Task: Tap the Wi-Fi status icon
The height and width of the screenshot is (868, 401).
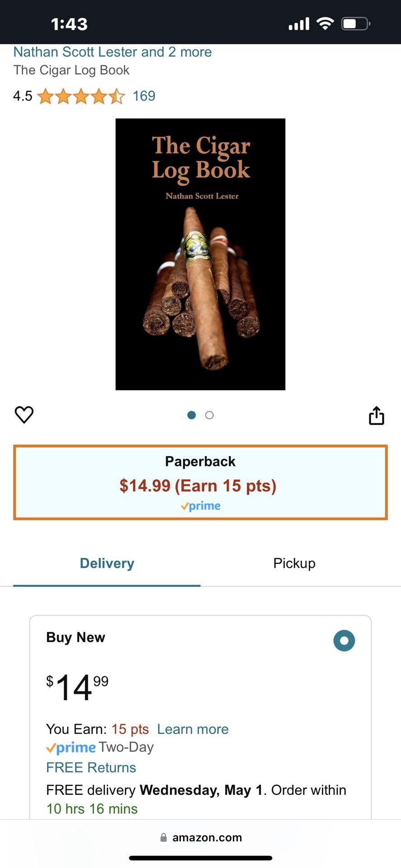Action: 325,24
